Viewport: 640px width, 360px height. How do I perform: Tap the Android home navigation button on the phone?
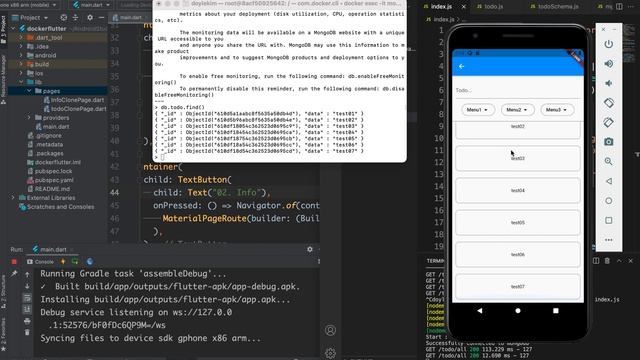(x=518, y=311)
